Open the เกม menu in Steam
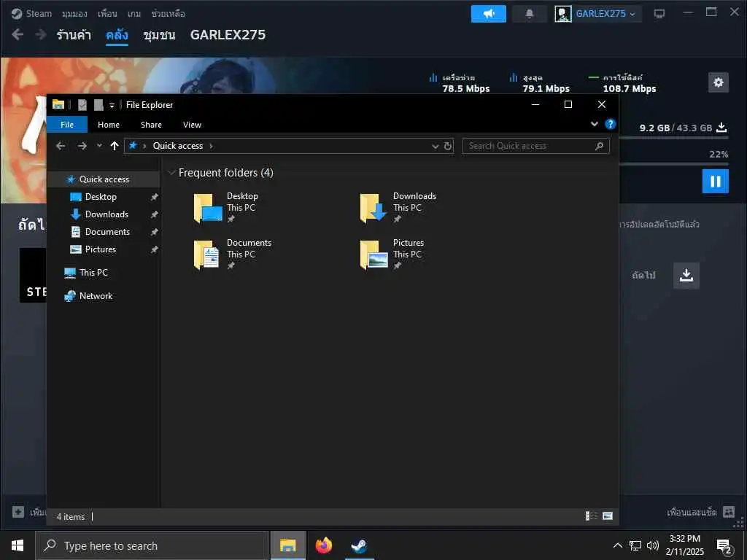Screen dimensions: 747x560 coord(134,13)
